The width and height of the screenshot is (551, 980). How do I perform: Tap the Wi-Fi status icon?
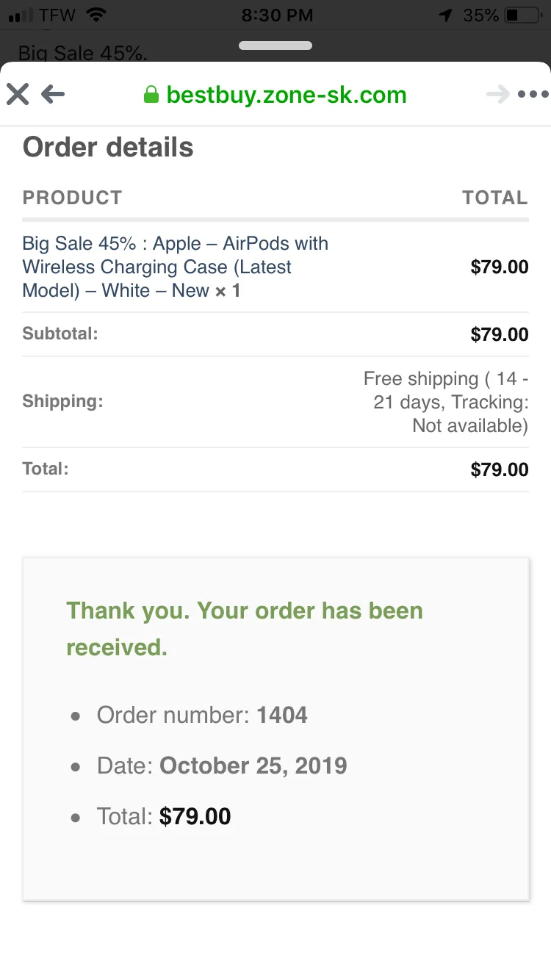click(96, 14)
